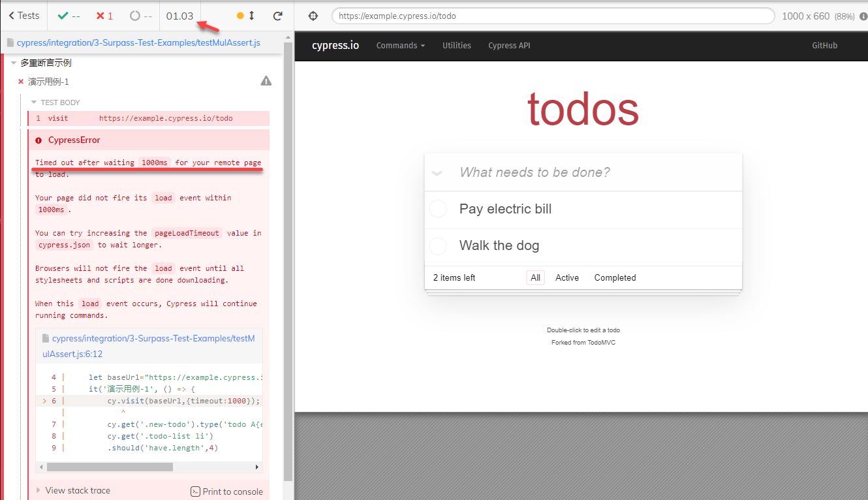Click the horizontal scrollbar in code frame
Screen dimensions: 868x500
pyautogui.click(x=110, y=467)
